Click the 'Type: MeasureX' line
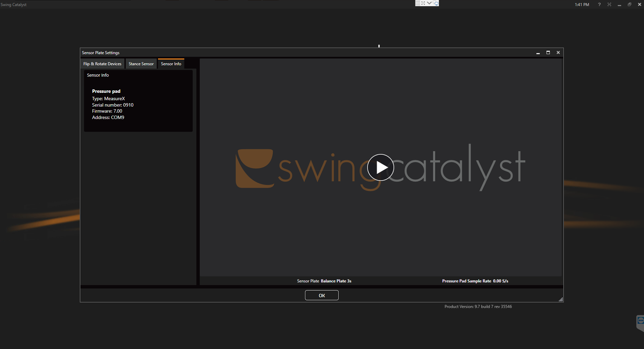 click(x=109, y=99)
